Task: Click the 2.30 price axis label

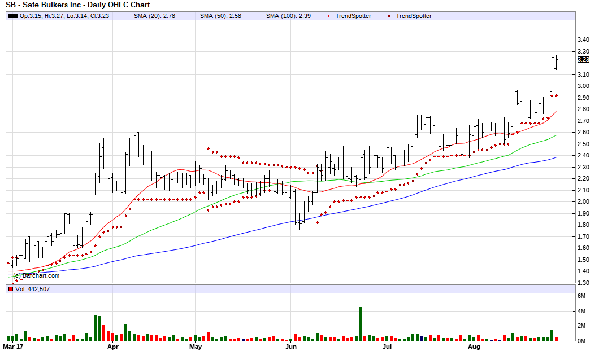Action: tap(583, 167)
